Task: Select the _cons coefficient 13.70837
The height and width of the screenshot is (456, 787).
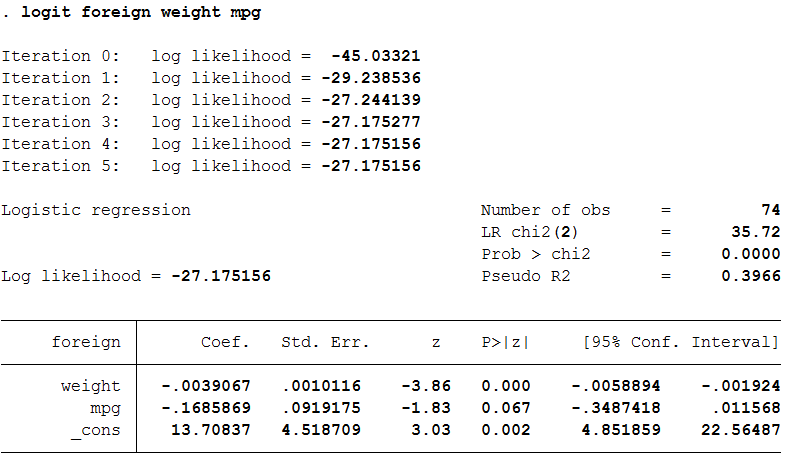Action: [211, 430]
